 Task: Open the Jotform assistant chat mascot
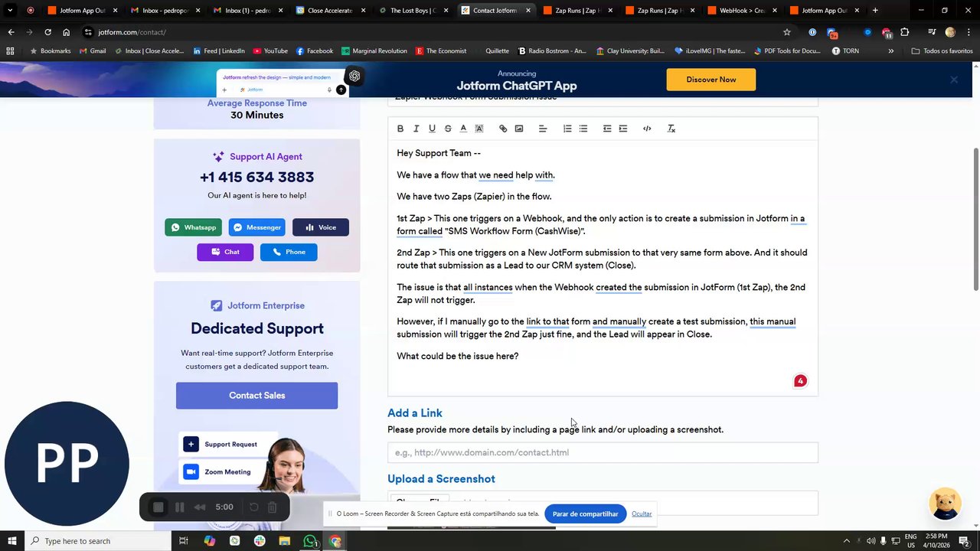tap(945, 504)
